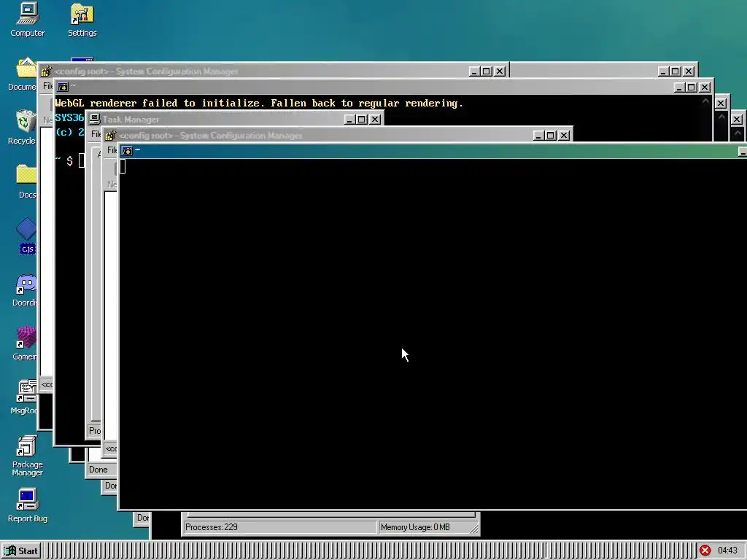
Task: Minimize the frontmost System Configuration Manager window
Action: tap(538, 135)
